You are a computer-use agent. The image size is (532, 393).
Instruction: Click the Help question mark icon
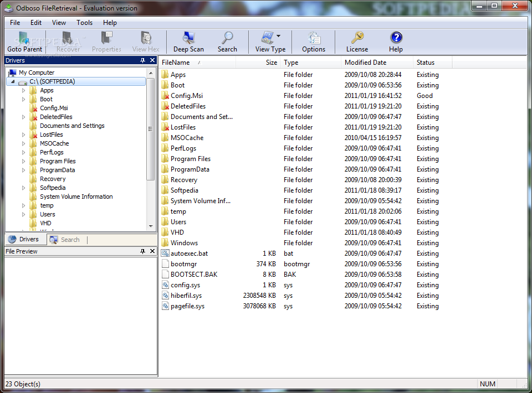pyautogui.click(x=396, y=38)
